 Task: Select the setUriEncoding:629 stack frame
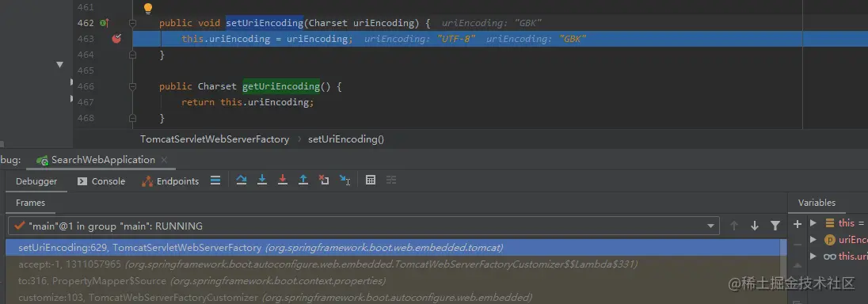point(393,248)
